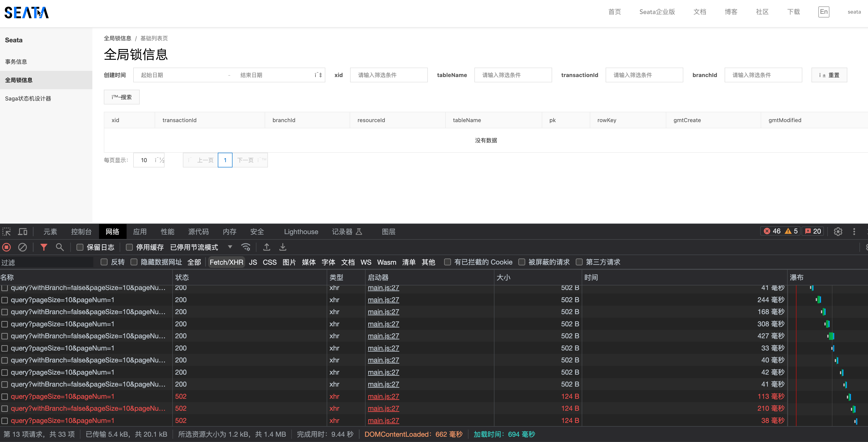Go to next page (下一页)

click(x=250, y=160)
